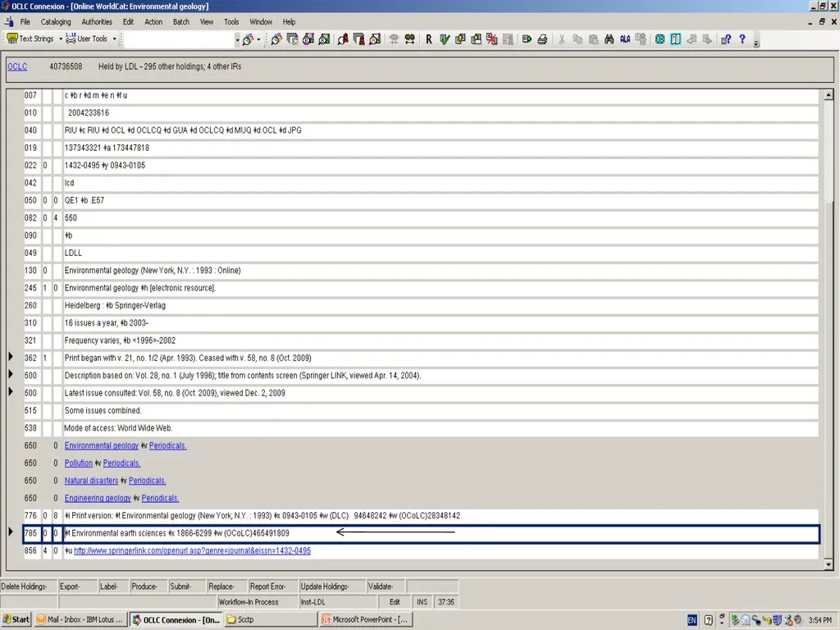The height and width of the screenshot is (630, 840).
Task: Open the toolbar quick search combo box arrow
Action: (237, 39)
